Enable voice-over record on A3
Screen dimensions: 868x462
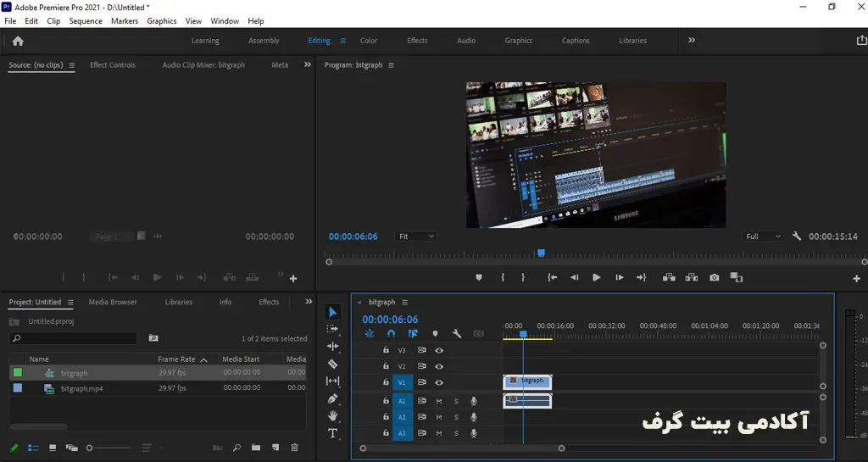pyautogui.click(x=474, y=433)
